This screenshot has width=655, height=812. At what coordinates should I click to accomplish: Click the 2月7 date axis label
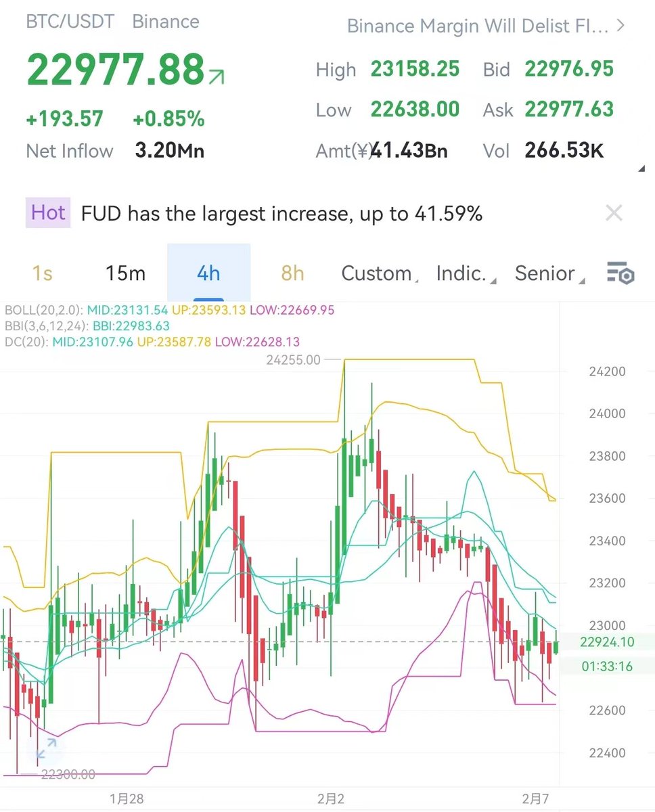point(535,799)
